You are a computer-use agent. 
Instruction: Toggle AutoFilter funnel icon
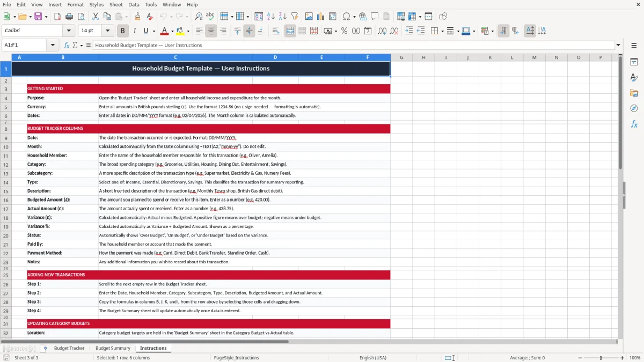click(x=295, y=17)
